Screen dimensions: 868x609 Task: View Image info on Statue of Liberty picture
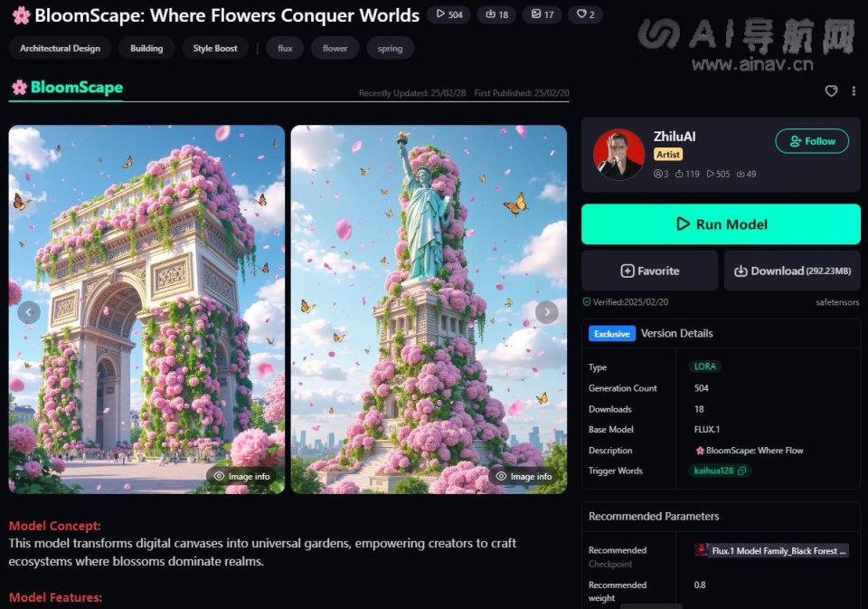[524, 476]
